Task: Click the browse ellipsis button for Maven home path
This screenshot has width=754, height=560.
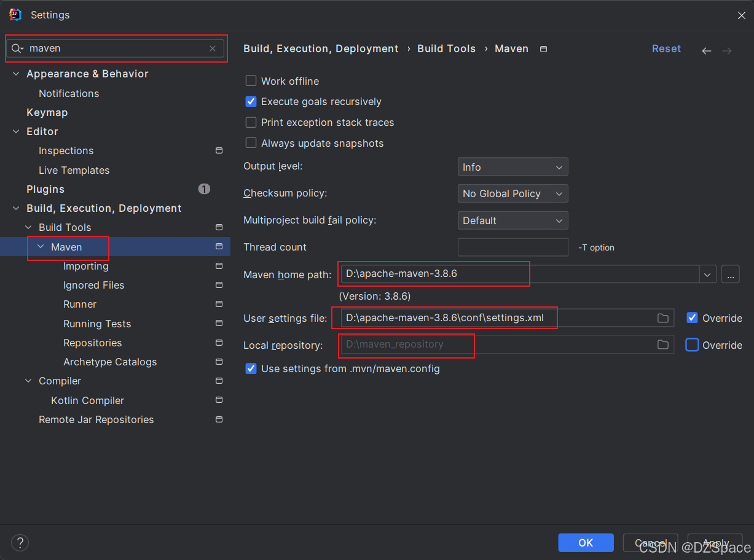Action: (730, 274)
